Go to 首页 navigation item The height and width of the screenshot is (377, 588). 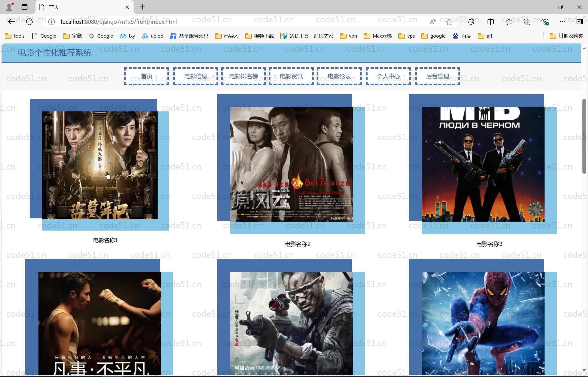[147, 76]
